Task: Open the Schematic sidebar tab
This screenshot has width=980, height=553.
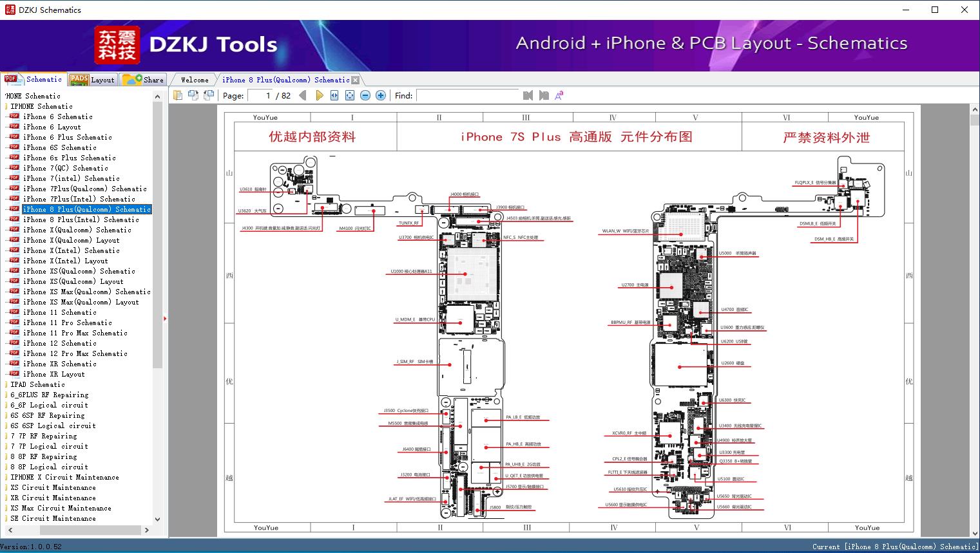Action: coord(34,79)
